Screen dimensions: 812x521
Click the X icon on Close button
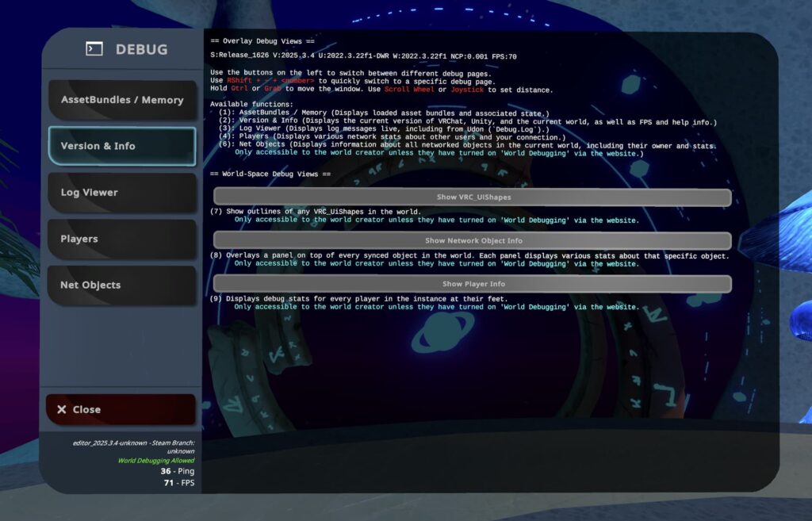[x=62, y=410]
